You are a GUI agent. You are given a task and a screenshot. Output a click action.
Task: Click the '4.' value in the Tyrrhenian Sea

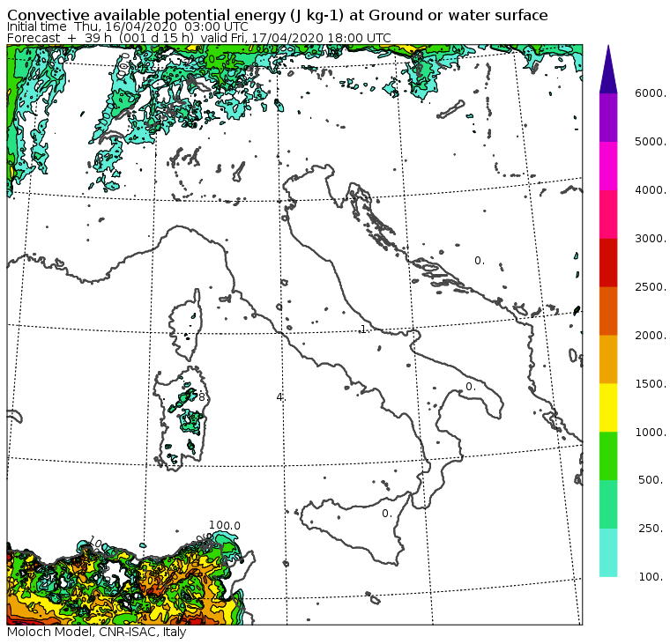[x=280, y=397]
